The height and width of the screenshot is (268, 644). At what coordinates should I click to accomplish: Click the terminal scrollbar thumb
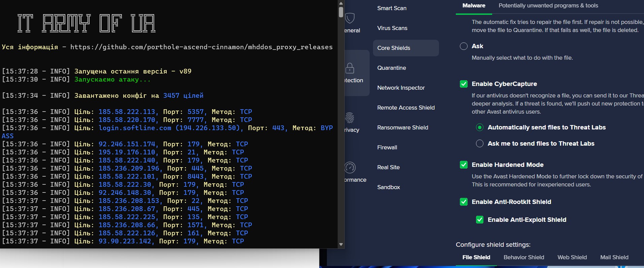click(x=341, y=12)
